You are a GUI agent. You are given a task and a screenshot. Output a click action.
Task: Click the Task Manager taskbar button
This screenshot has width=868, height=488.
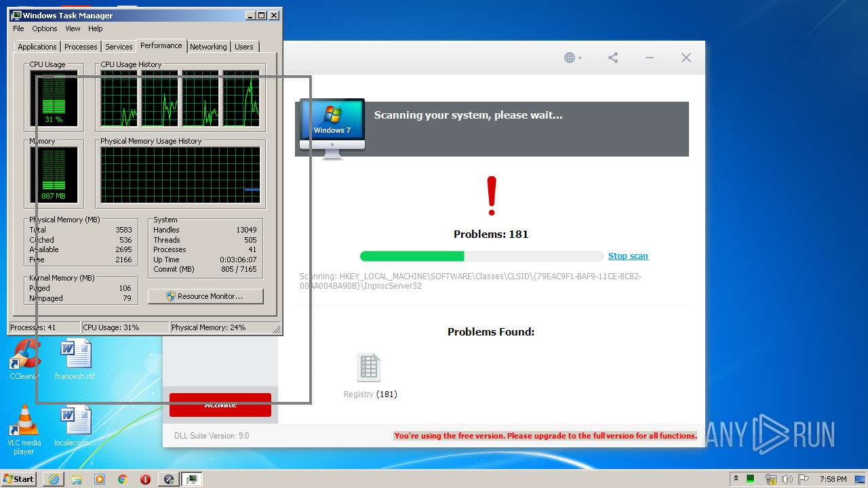[x=192, y=479]
